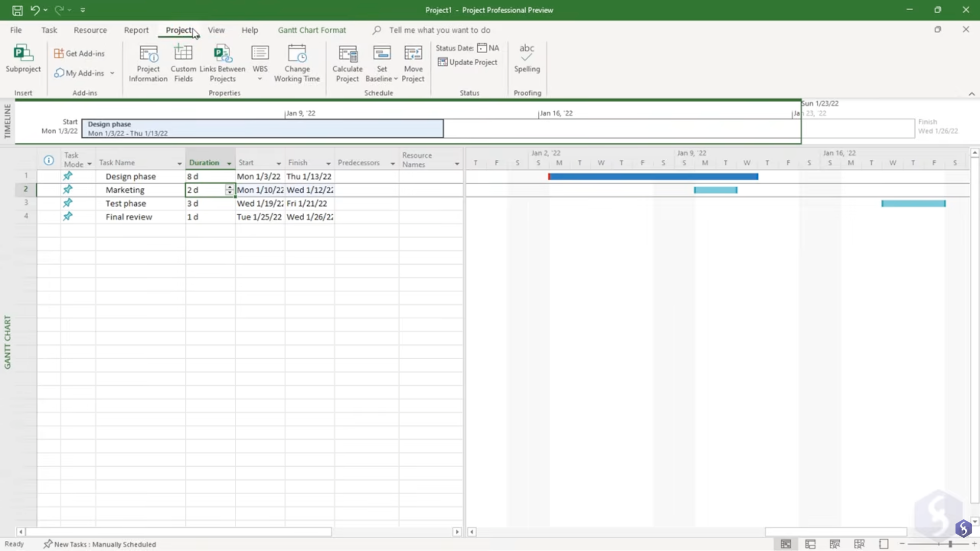Switch to Gantt Chart Format tab
This screenshot has height=551, width=980.
311,30
